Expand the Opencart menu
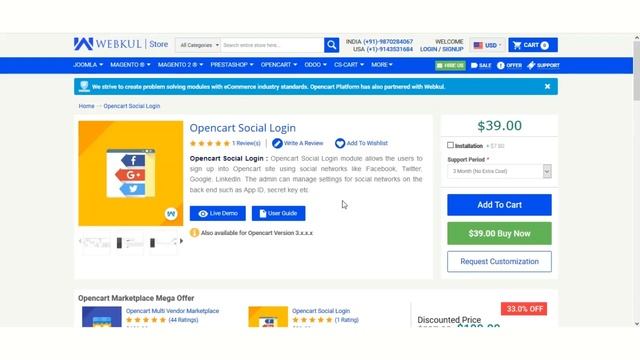Screen dimensions: 640x360 [279, 65]
